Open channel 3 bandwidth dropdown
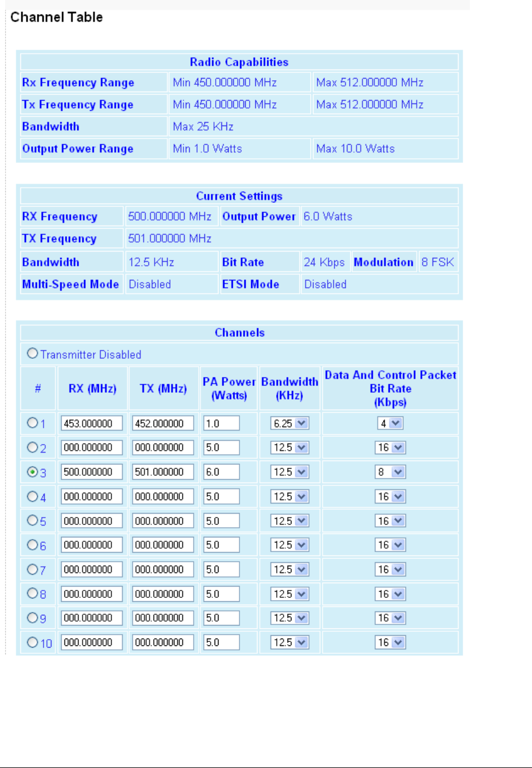 [290, 472]
